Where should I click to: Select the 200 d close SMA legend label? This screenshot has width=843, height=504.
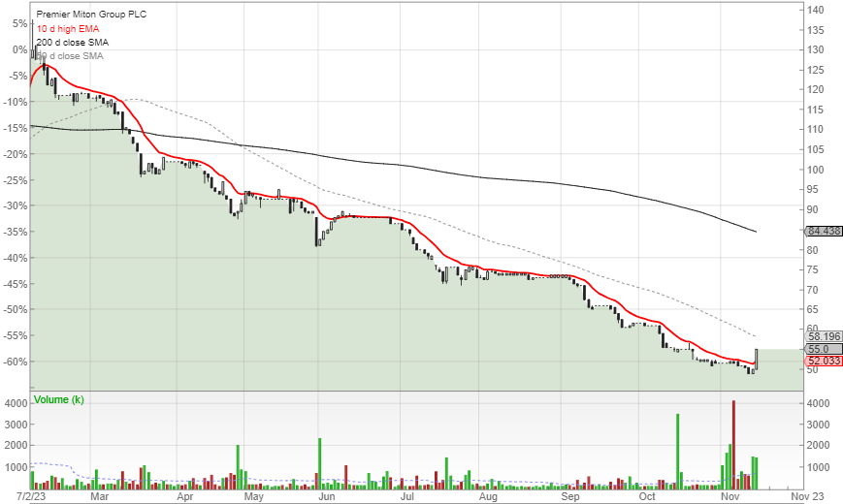(72, 42)
